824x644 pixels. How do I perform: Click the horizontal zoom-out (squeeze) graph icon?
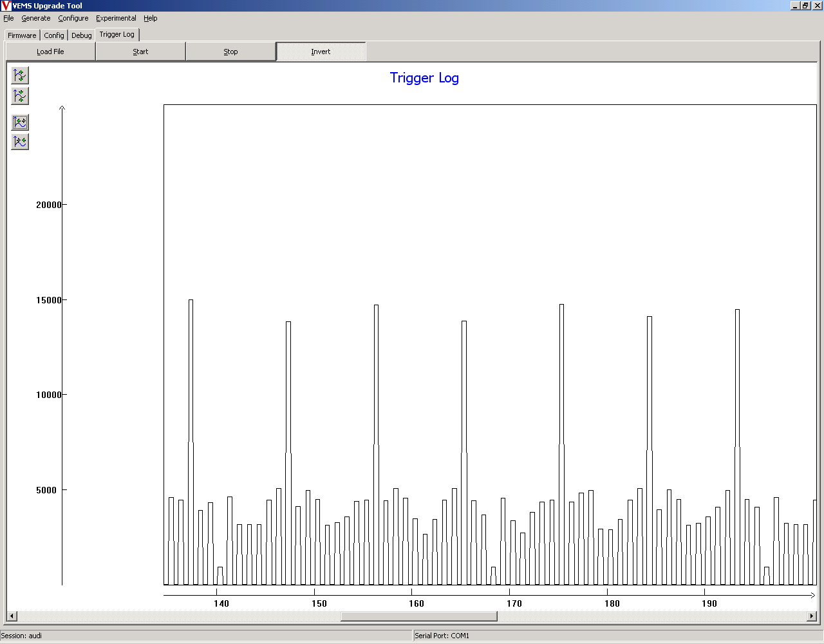[20, 142]
